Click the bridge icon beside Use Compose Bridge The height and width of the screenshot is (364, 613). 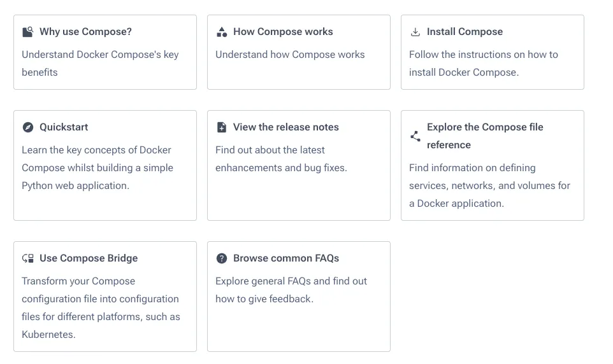(x=27, y=258)
